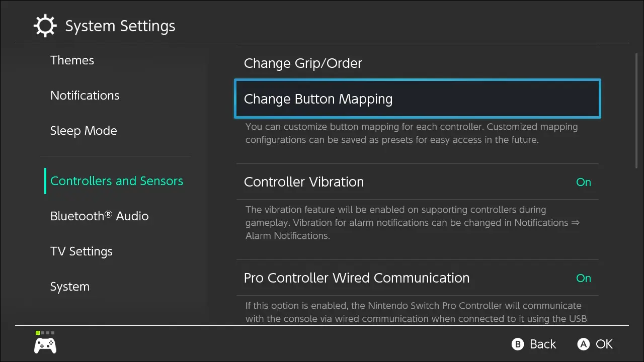Go to TV Settings category
The height and width of the screenshot is (362, 644).
82,251
